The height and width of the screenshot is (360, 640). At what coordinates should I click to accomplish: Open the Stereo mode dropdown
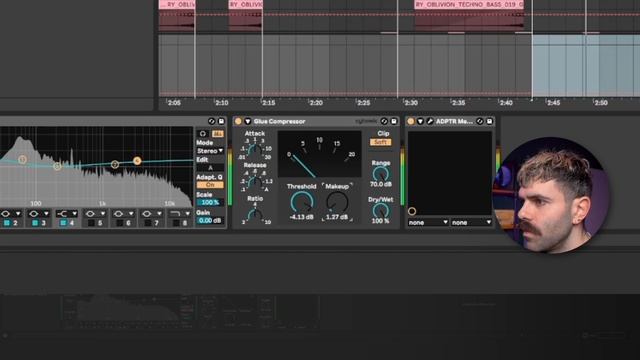(x=210, y=151)
